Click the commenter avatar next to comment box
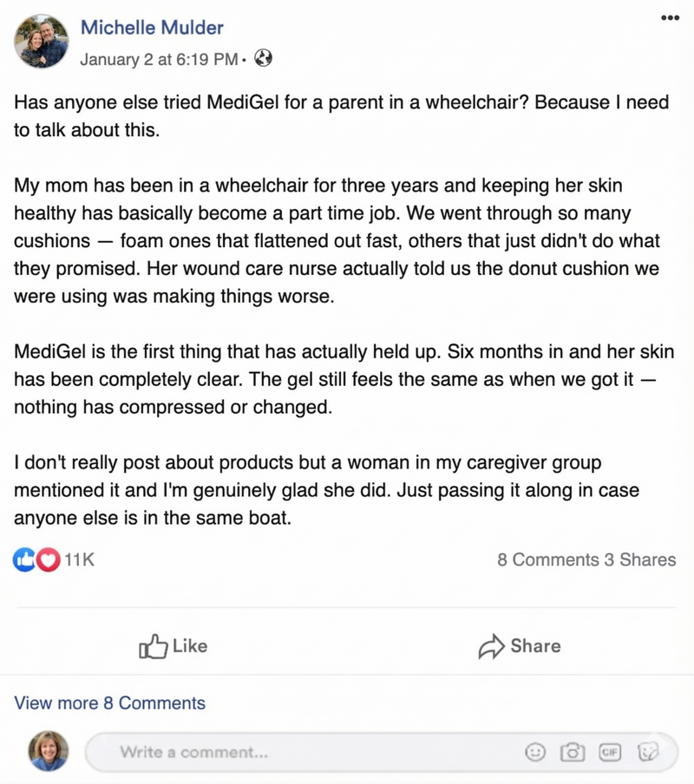Viewport: 694px width, 784px height. [49, 751]
